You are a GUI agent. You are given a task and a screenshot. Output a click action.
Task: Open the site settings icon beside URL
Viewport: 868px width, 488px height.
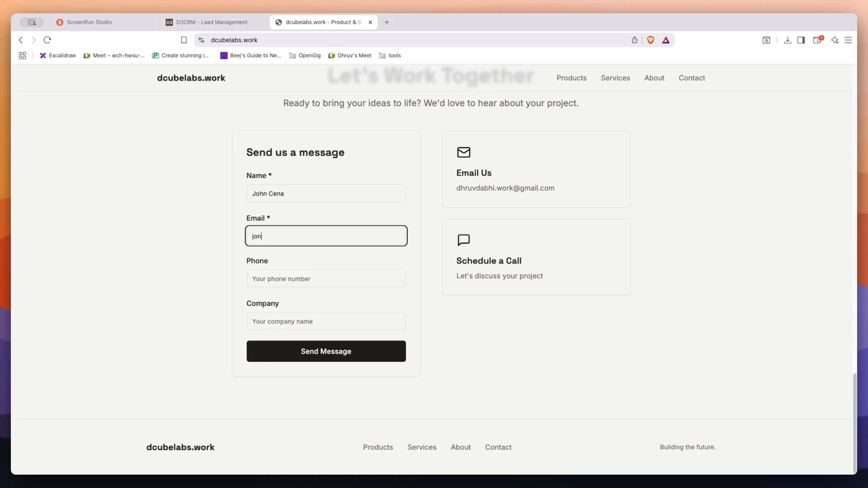[201, 40]
